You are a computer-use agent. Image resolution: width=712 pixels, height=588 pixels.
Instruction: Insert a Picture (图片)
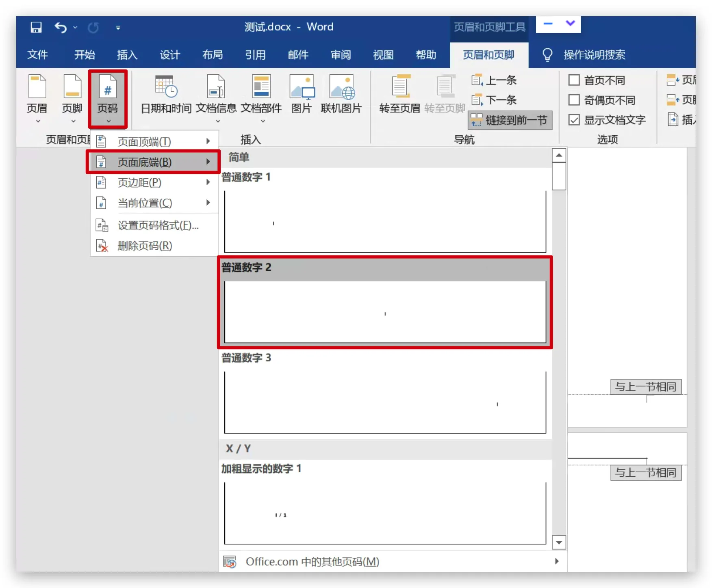point(302,94)
